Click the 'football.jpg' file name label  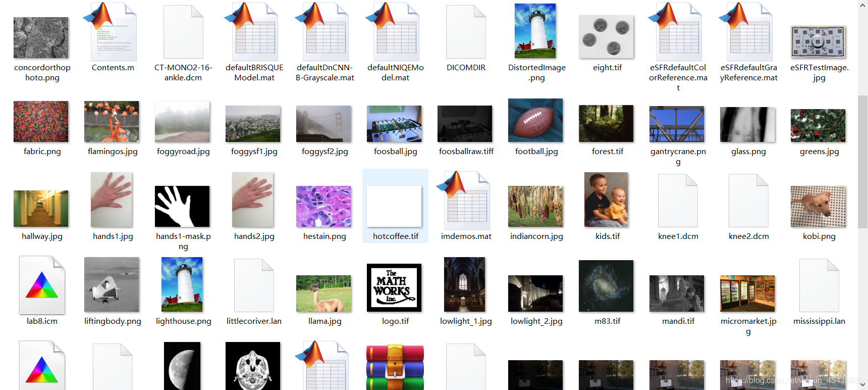point(536,151)
